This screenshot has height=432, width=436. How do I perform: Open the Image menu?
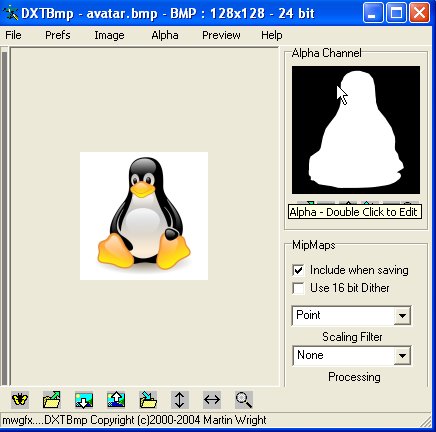109,35
